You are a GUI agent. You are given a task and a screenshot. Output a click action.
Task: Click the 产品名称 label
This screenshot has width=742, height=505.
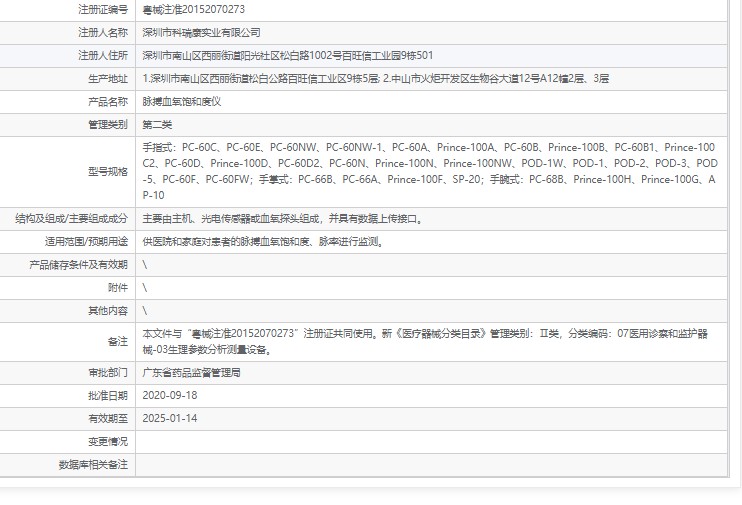[x=108, y=102]
